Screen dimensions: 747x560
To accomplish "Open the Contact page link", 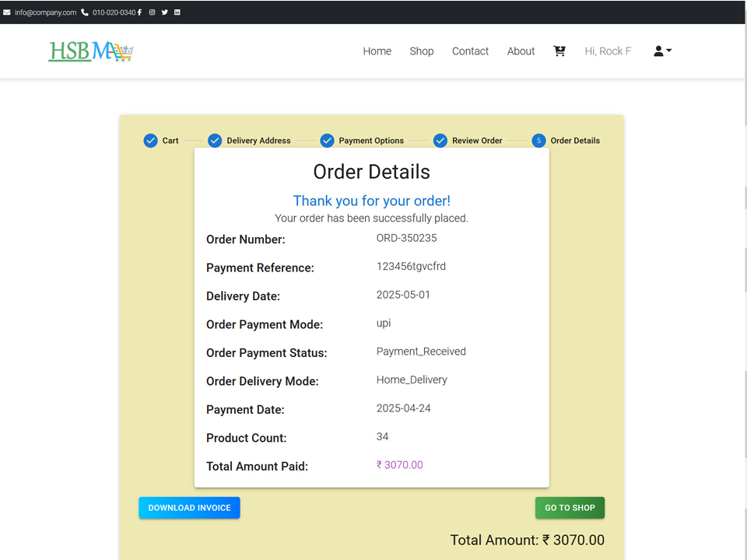I will pyautogui.click(x=470, y=51).
